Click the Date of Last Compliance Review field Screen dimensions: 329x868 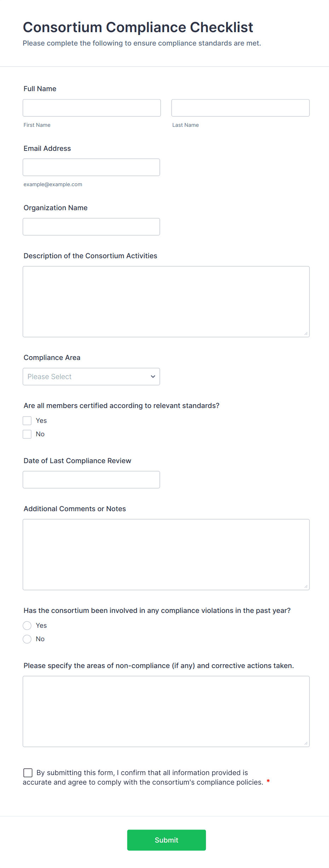(91, 479)
